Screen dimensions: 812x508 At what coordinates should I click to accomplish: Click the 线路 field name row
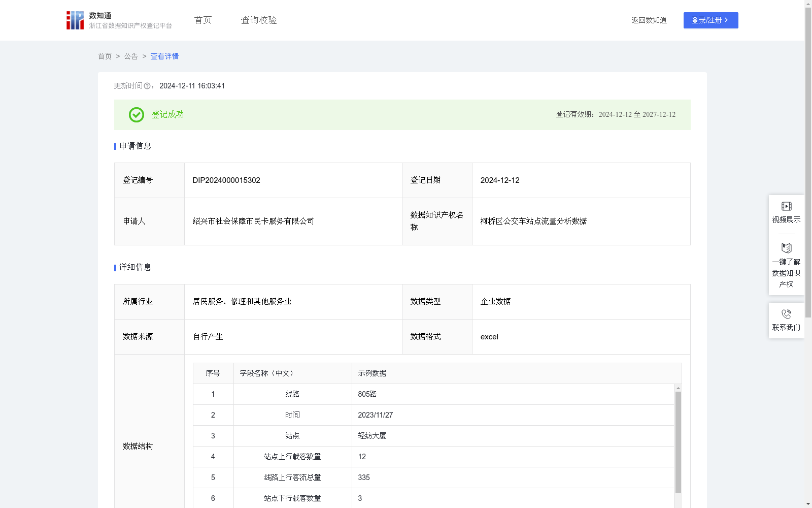tap(292, 394)
